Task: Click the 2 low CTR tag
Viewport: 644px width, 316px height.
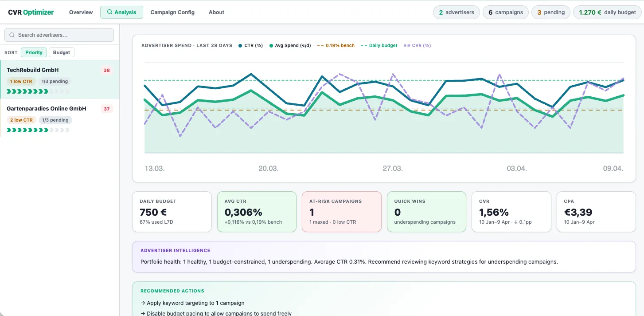Action: click(22, 120)
